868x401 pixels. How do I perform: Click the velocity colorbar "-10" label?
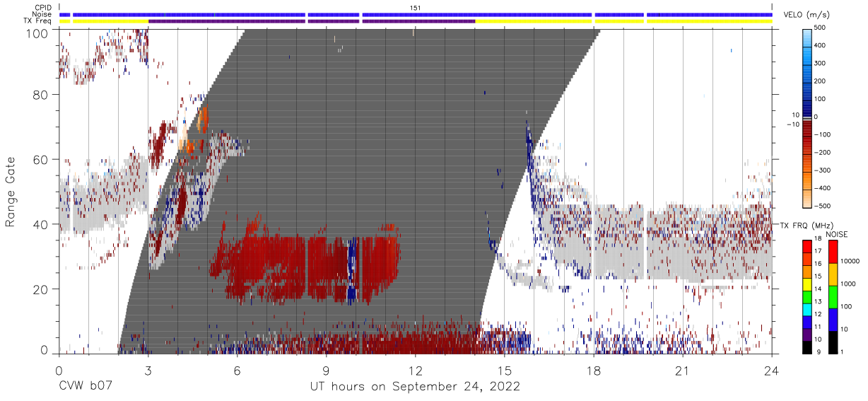(x=792, y=124)
